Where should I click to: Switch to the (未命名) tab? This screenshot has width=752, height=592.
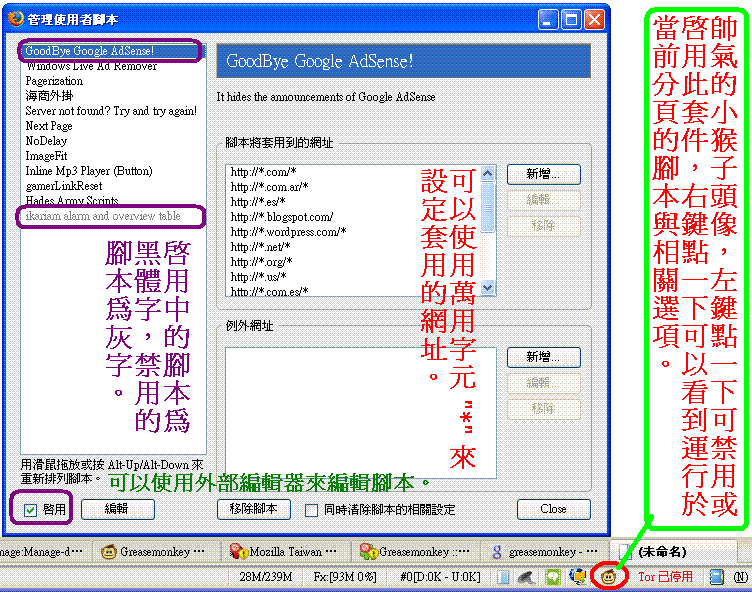coord(671,552)
